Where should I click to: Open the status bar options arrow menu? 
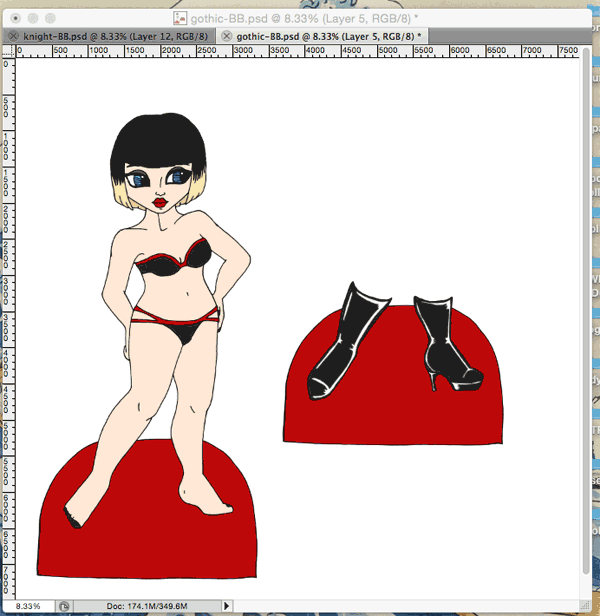(x=227, y=606)
